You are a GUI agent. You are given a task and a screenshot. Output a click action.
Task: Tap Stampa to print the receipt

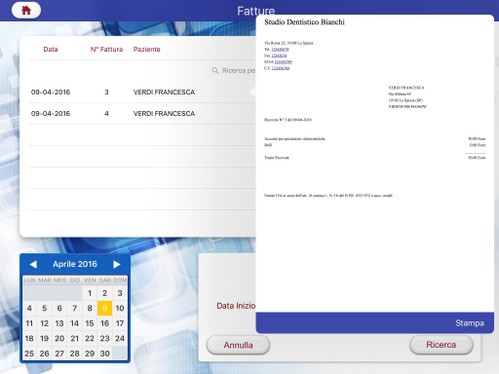pyautogui.click(x=469, y=323)
